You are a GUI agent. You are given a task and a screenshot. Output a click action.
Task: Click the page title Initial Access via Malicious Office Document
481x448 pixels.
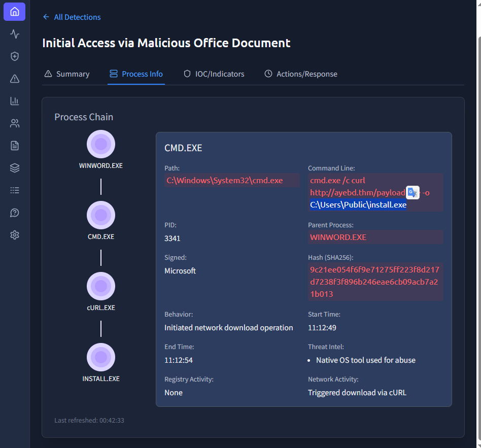tap(166, 43)
